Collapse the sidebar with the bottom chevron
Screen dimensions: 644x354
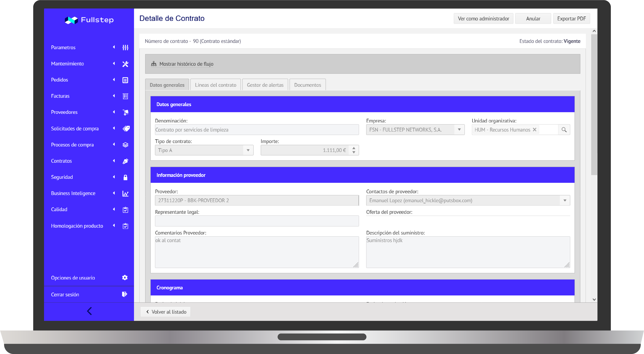point(89,311)
